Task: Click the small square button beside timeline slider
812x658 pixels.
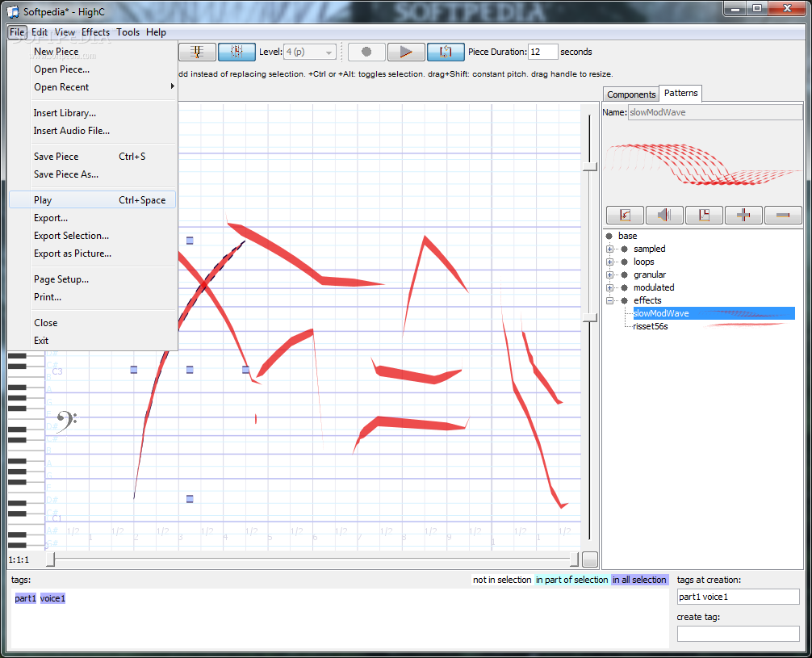Action: pos(590,560)
